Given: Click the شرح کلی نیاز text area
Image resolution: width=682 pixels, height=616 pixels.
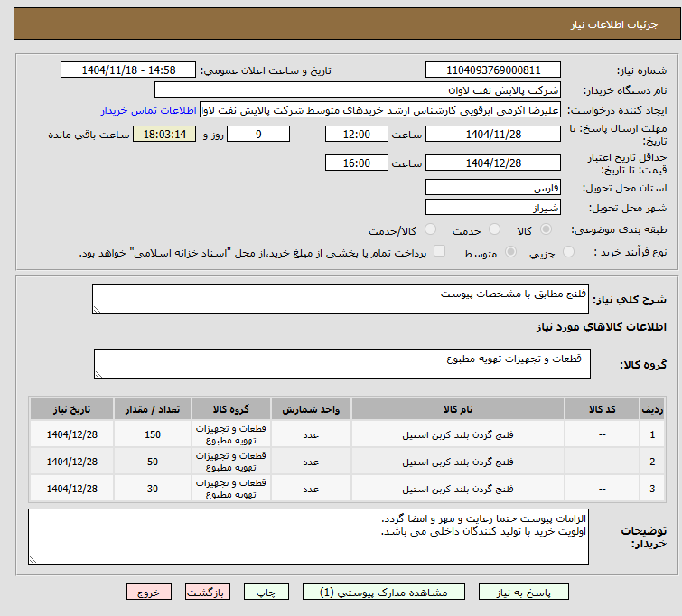Looking at the screenshot, I should (341, 299).
